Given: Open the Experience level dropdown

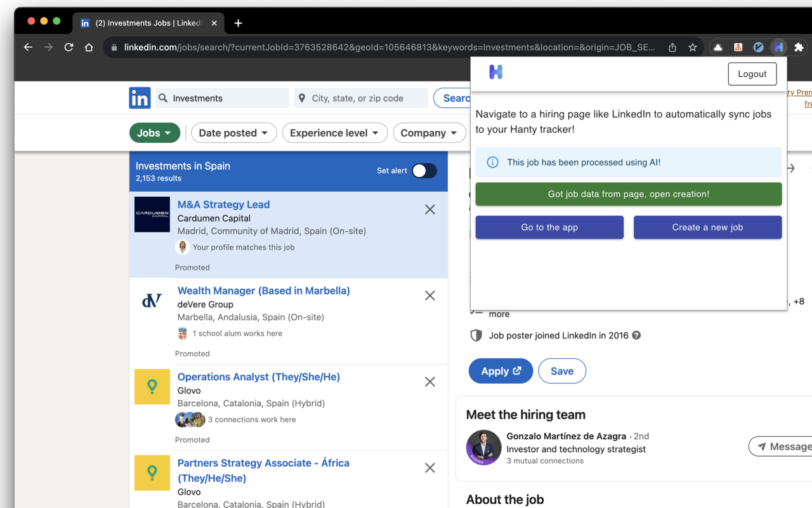Looking at the screenshot, I should [334, 133].
